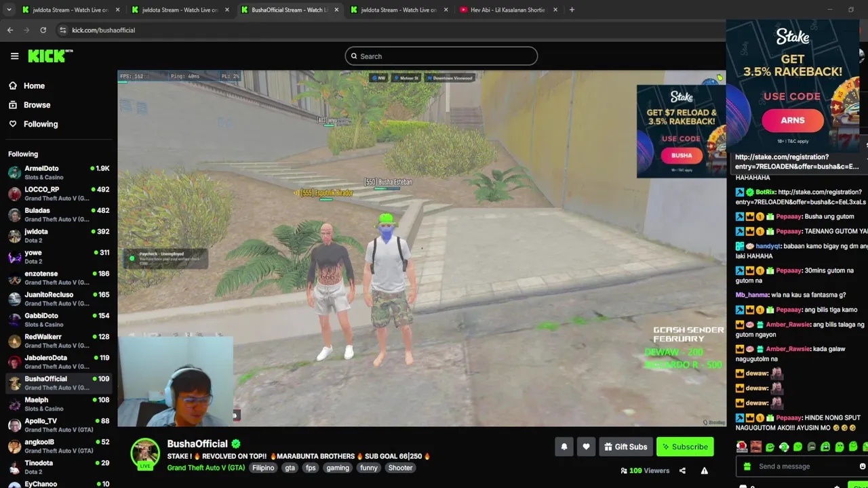Click the share stream icon
The width and height of the screenshot is (868, 488).
(682, 471)
